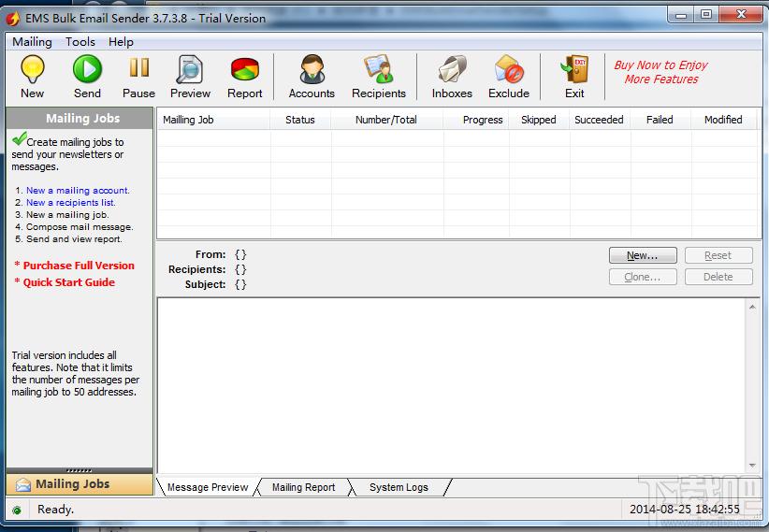Click the green status indicator in status bar
The height and width of the screenshot is (532, 769).
pyautogui.click(x=17, y=510)
